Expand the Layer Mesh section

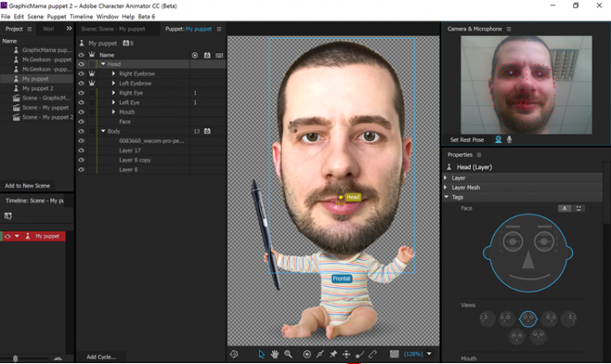coord(446,188)
